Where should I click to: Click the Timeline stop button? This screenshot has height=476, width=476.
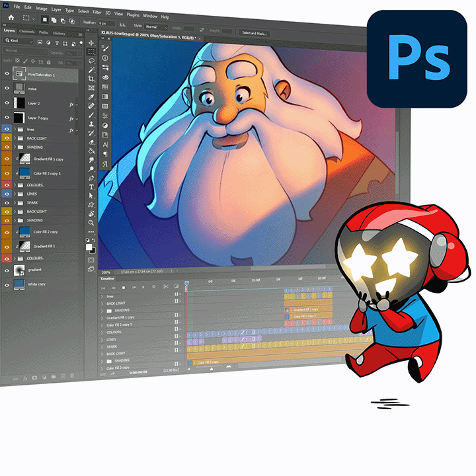(124, 287)
